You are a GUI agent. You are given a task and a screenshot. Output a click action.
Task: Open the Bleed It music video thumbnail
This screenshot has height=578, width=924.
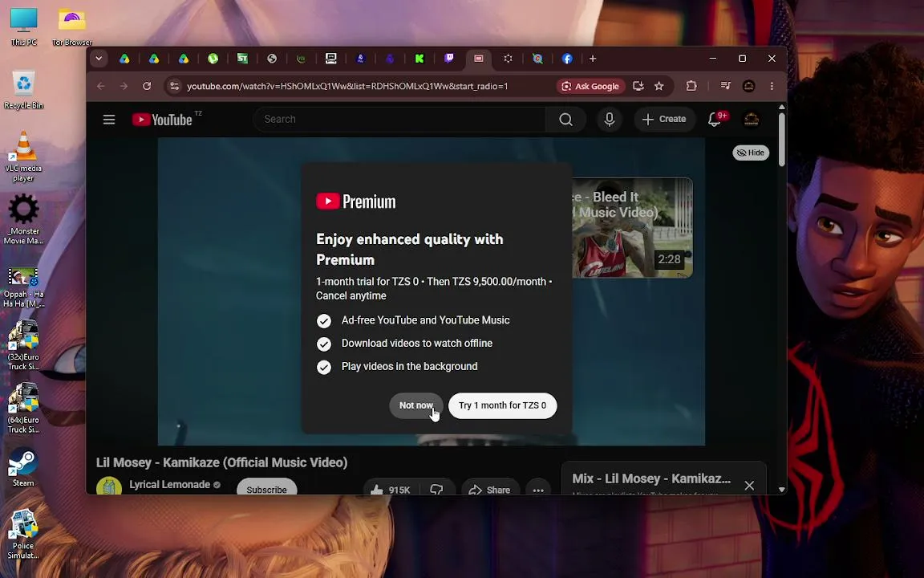pyautogui.click(x=632, y=228)
